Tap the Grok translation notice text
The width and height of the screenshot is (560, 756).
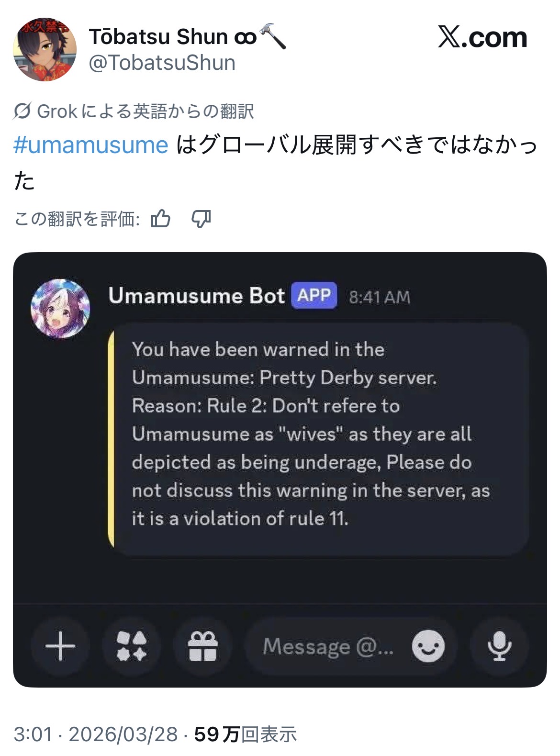tap(146, 111)
